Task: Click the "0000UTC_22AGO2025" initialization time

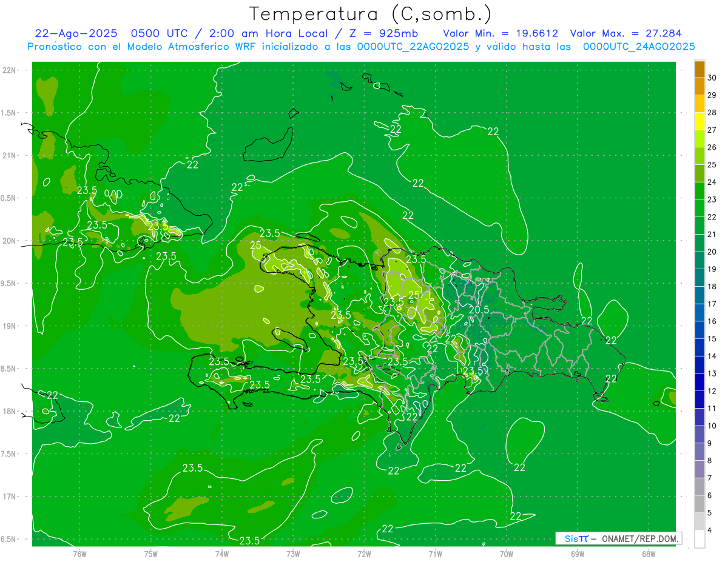Action: coord(412,47)
